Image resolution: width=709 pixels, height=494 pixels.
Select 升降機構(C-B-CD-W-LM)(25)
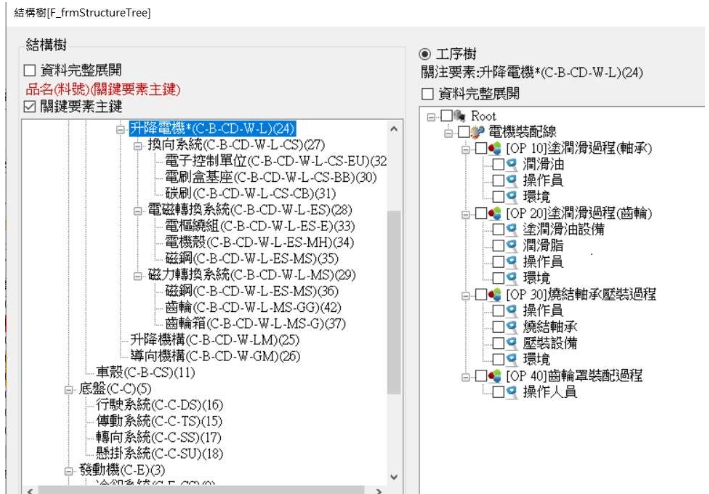click(215, 340)
